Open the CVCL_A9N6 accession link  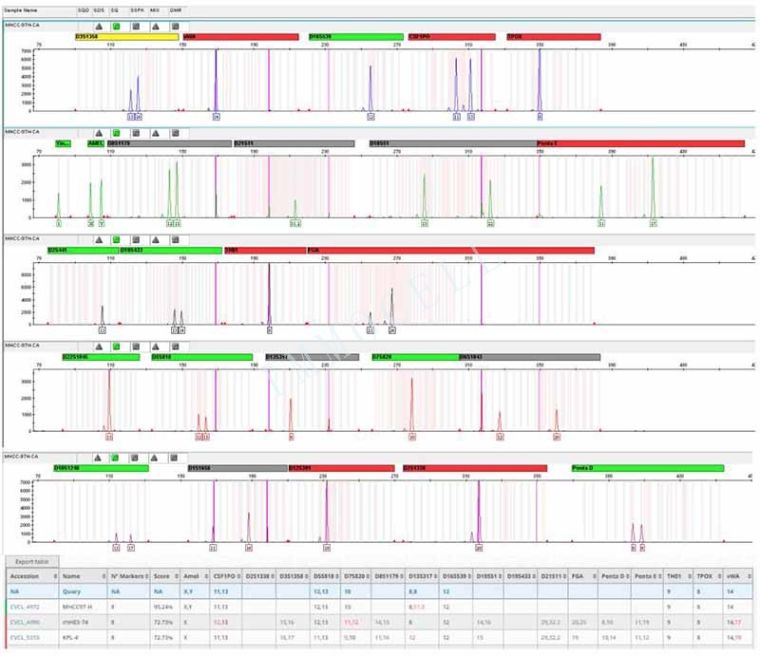click(26, 620)
